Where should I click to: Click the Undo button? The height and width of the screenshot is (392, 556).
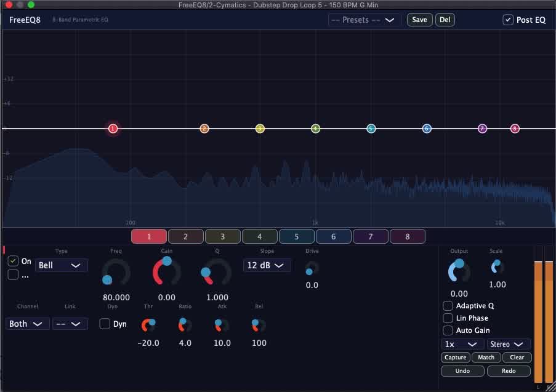(x=462, y=370)
